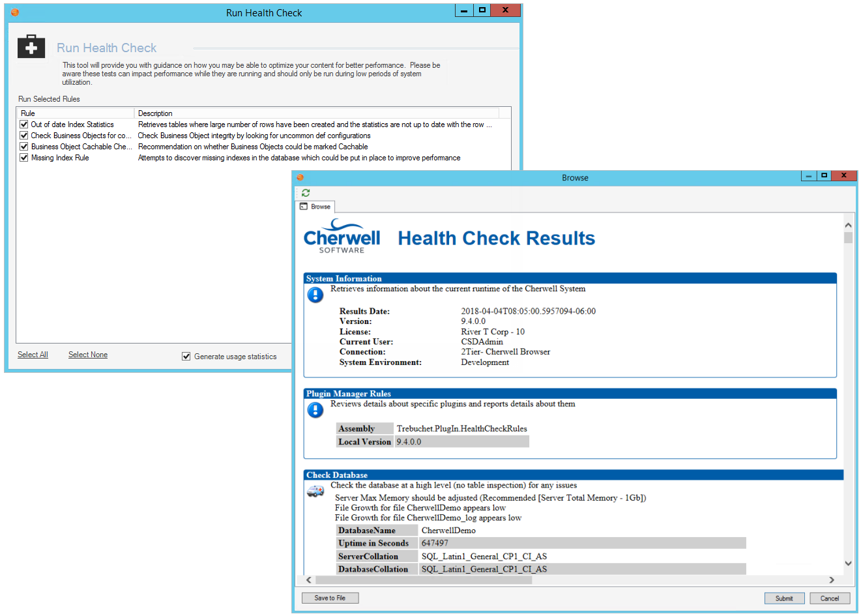Maximize the Run Health Check window
The image size is (861, 616).
tap(482, 10)
